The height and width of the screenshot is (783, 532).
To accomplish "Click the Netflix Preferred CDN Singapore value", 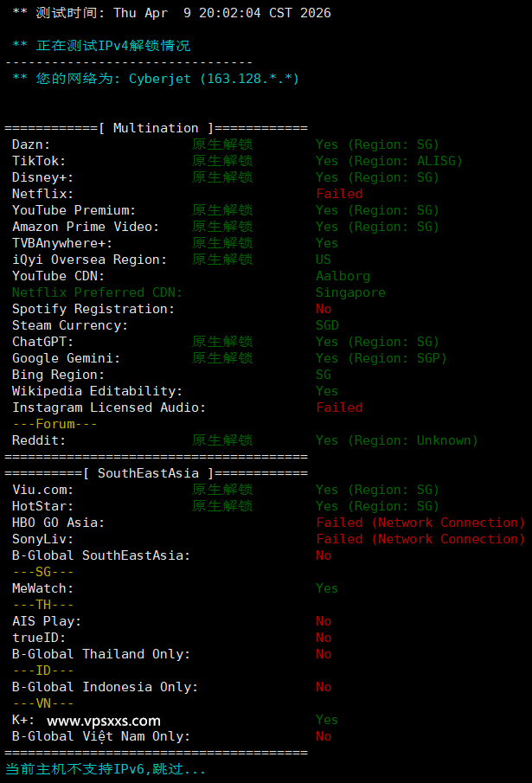I will click(350, 292).
